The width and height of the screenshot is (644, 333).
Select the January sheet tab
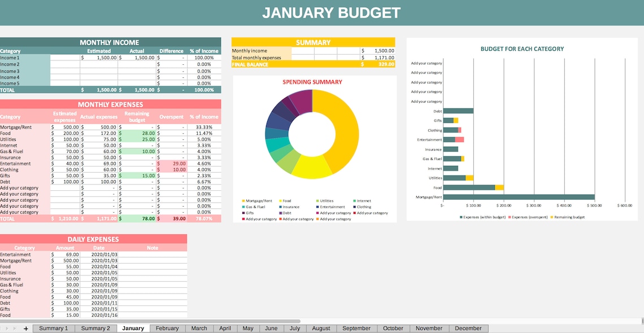click(x=133, y=328)
